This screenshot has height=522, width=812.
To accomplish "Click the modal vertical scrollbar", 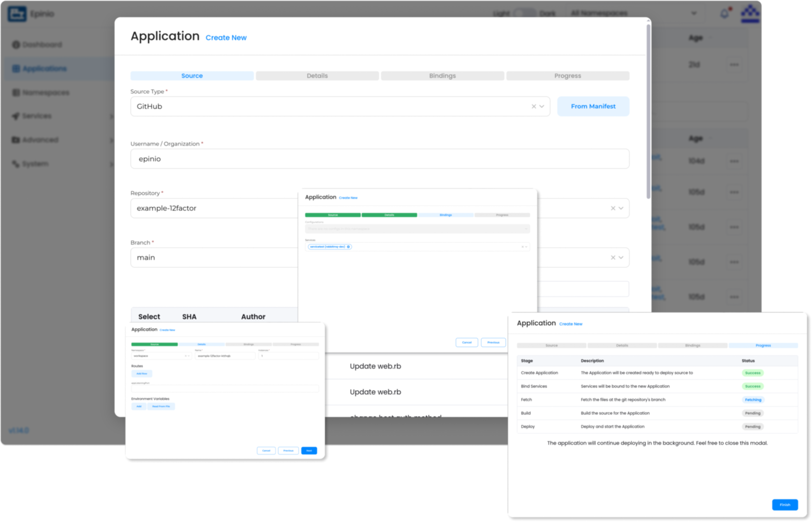I will [648, 112].
